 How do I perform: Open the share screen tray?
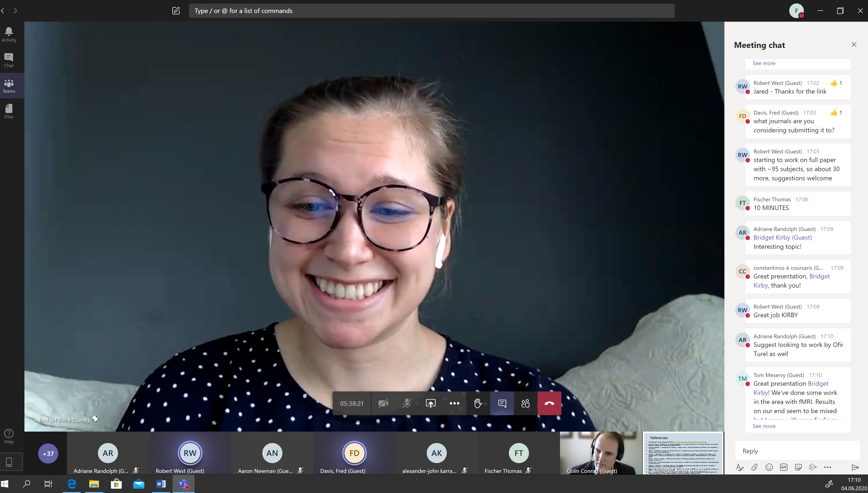430,403
